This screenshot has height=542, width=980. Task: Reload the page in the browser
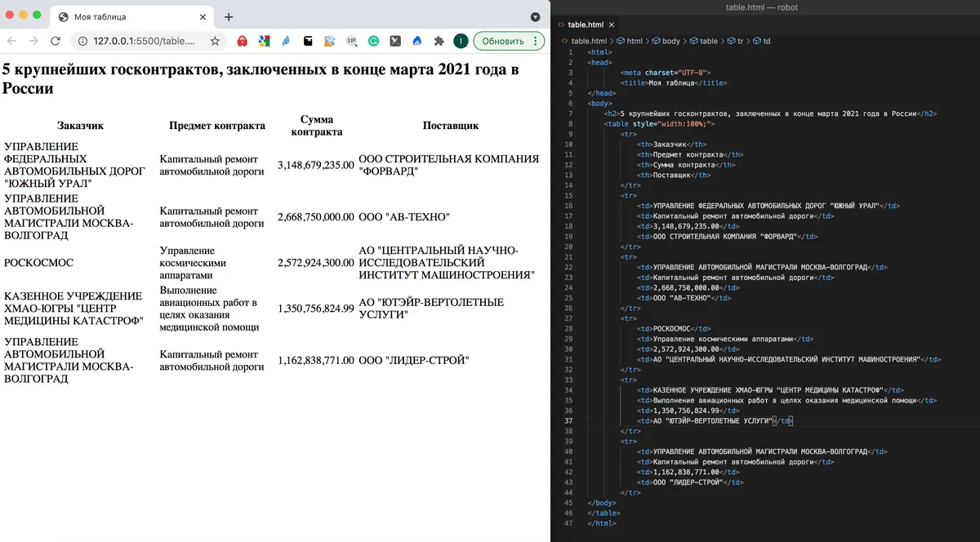(56, 41)
